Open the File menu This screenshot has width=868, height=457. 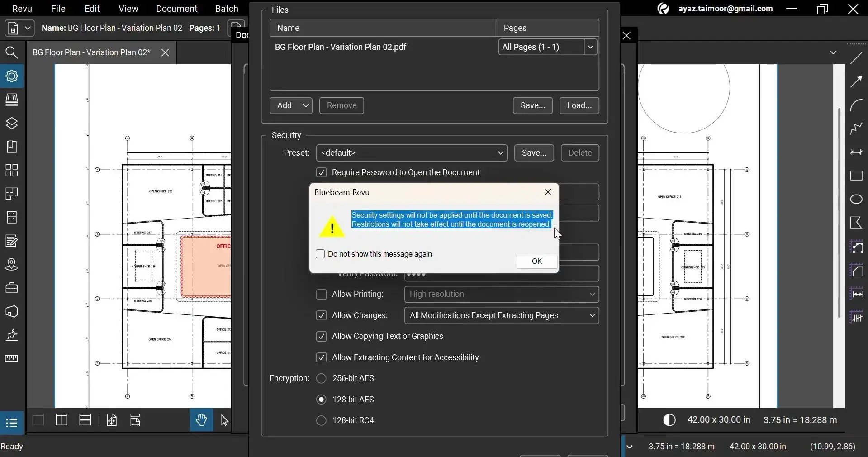58,9
